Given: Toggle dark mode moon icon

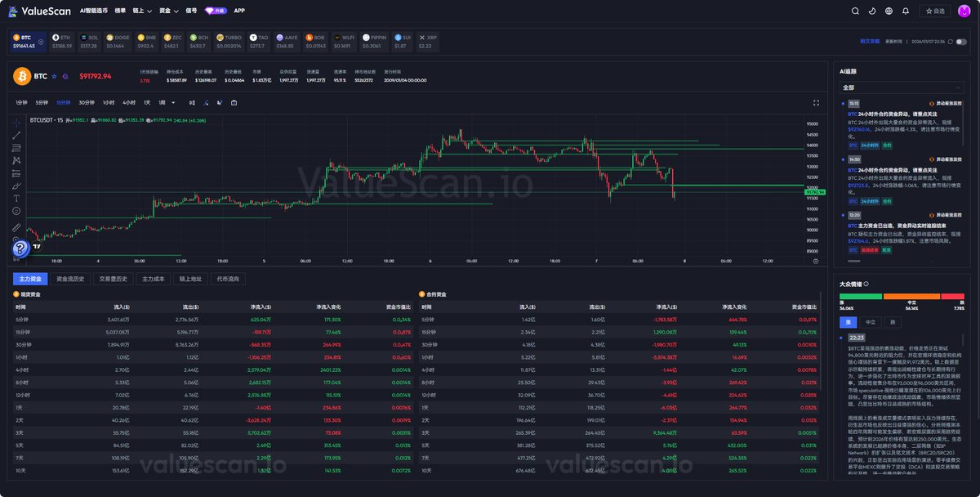Looking at the screenshot, I should (x=872, y=11).
